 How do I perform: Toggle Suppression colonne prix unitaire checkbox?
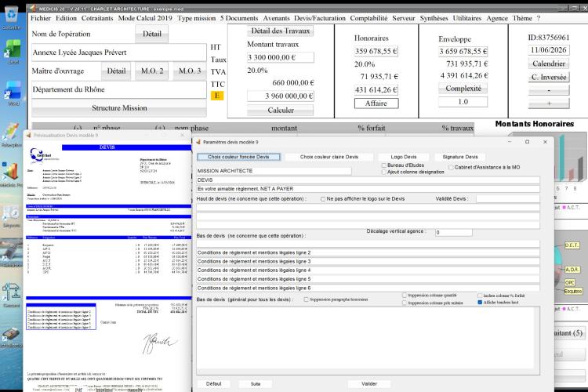405,303
